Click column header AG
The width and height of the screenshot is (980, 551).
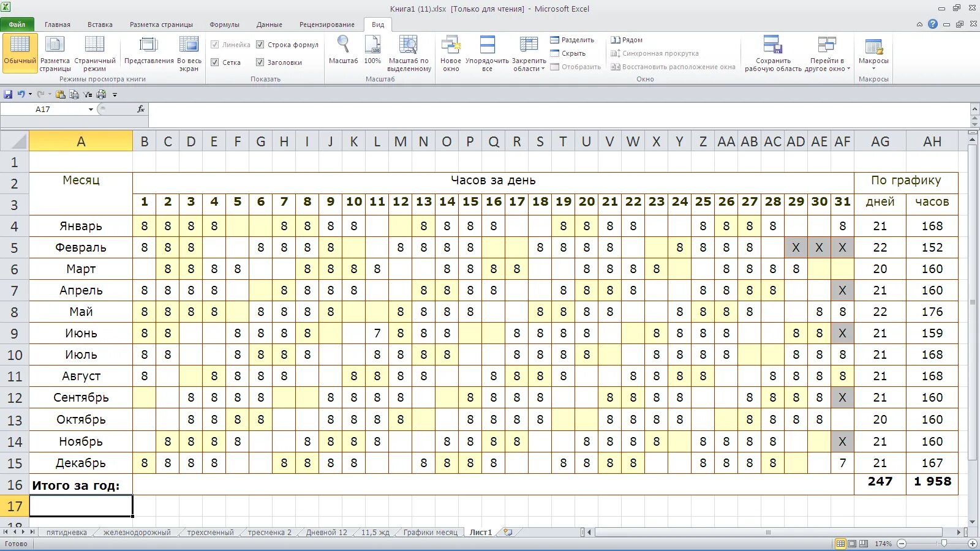pyautogui.click(x=880, y=141)
